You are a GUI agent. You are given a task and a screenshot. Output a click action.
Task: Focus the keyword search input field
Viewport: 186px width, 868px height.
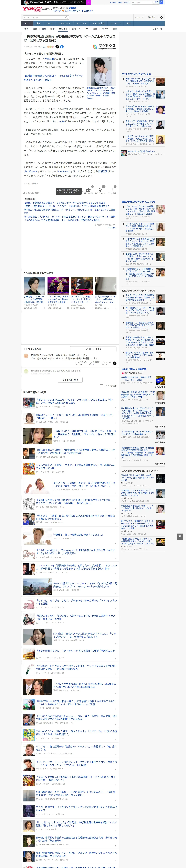point(44,18)
